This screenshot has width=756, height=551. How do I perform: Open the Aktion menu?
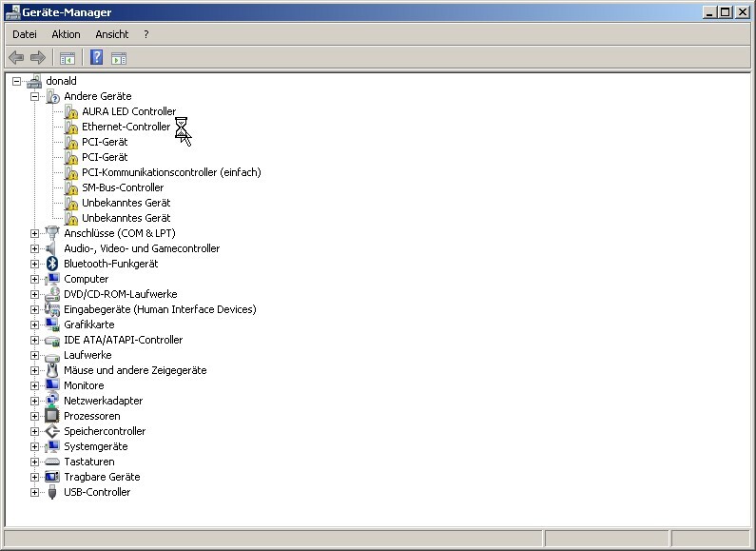[x=66, y=34]
